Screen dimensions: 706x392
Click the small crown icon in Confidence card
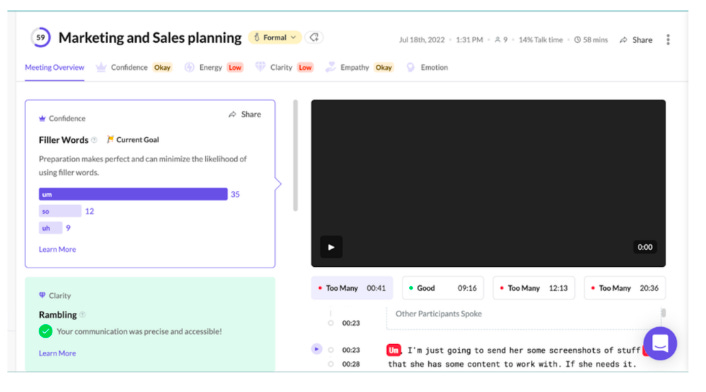pyautogui.click(x=42, y=118)
